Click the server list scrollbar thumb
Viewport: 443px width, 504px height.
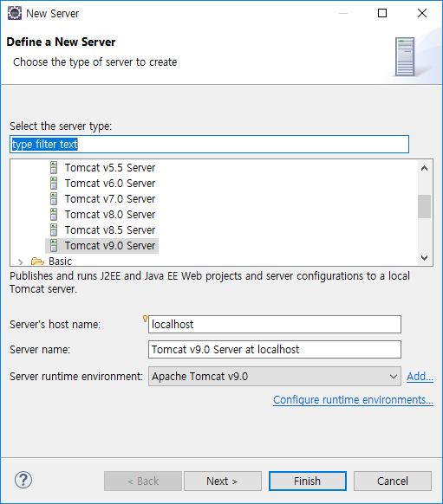click(x=424, y=206)
